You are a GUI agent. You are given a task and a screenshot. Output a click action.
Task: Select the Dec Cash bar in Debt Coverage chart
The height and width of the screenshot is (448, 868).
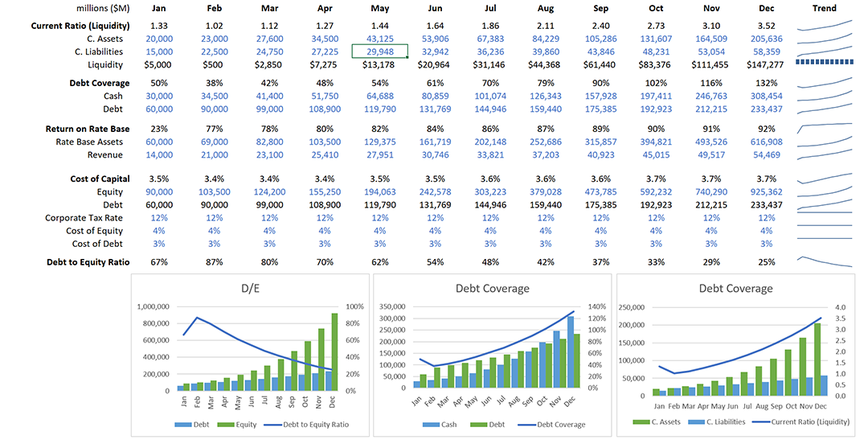click(x=571, y=352)
